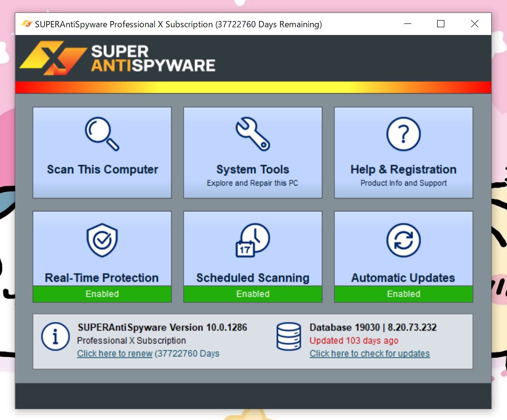Follow Click here to check for updates link
This screenshot has height=420, width=507.
point(370,354)
